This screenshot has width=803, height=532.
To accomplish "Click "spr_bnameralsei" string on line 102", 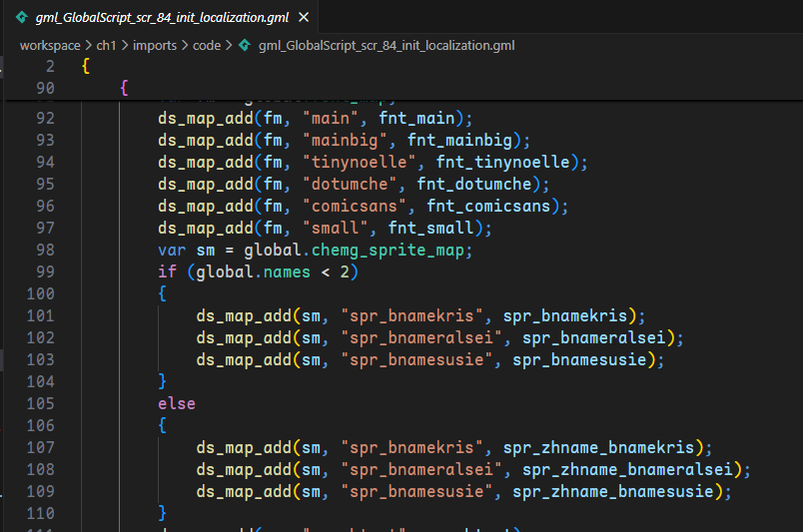I will (x=421, y=338).
